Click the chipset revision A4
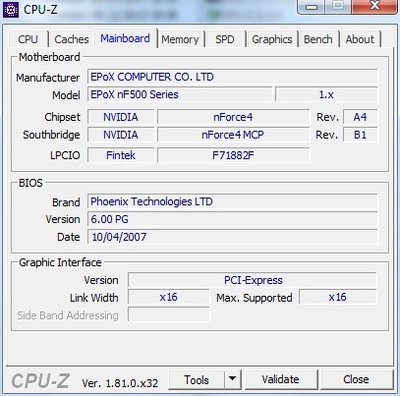This screenshot has width=400, height=396. 360,117
